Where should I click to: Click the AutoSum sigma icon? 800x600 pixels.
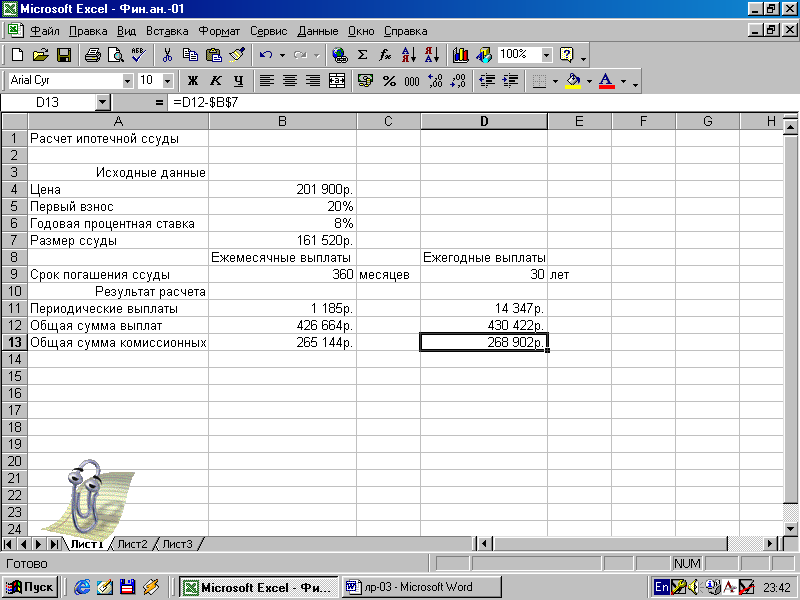pos(362,55)
